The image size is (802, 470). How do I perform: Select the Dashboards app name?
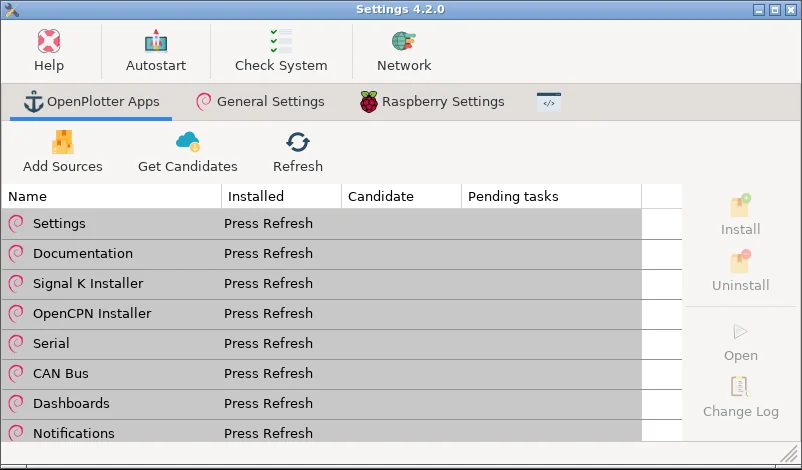71,404
